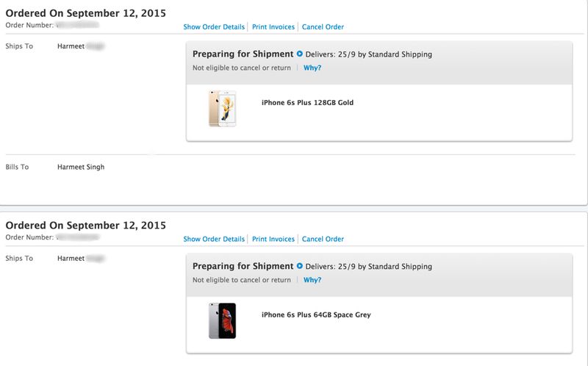Click the order number above the Gold iPhone
The height and width of the screenshot is (366, 588).
77,26
